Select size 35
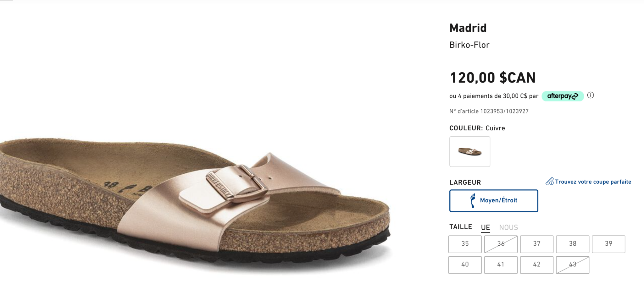This screenshot has height=289, width=644. coord(465,244)
